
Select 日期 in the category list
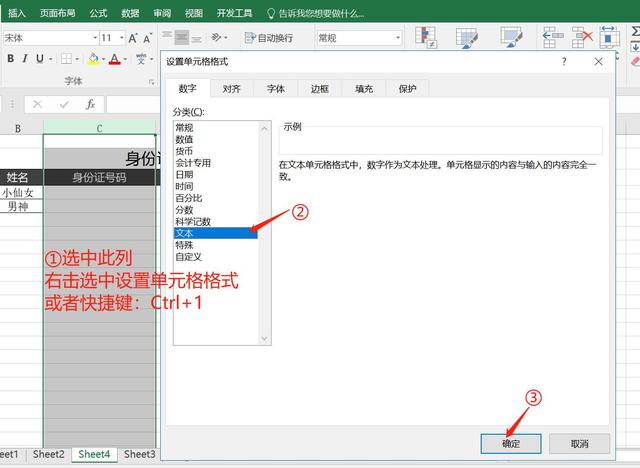tap(216, 175)
